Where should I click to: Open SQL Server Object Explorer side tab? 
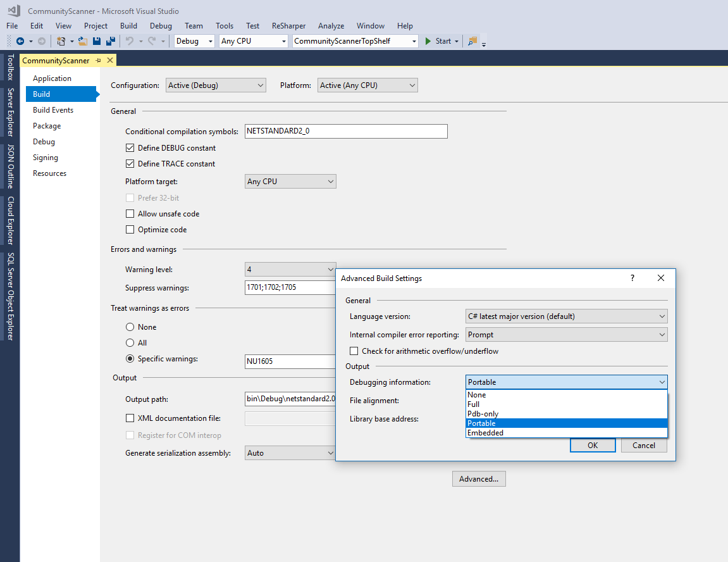(10, 296)
